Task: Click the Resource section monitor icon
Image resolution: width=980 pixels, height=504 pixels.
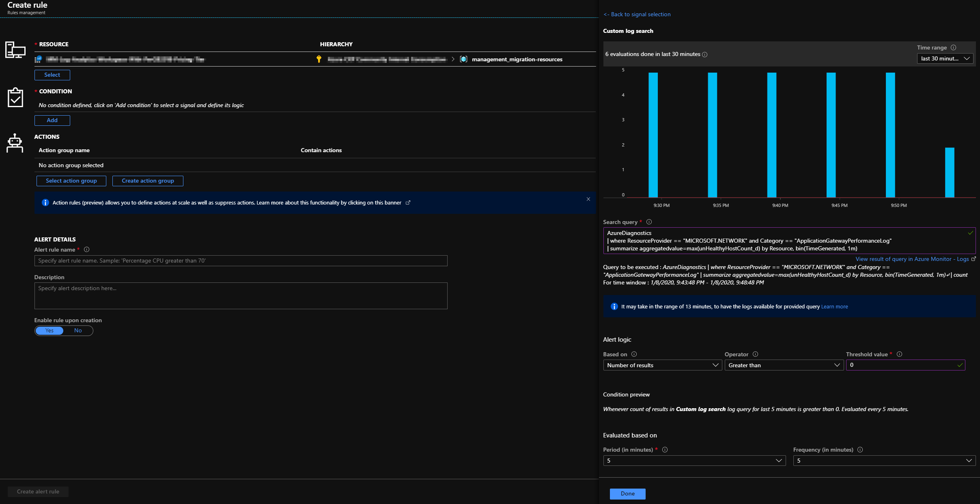Action: (x=15, y=50)
